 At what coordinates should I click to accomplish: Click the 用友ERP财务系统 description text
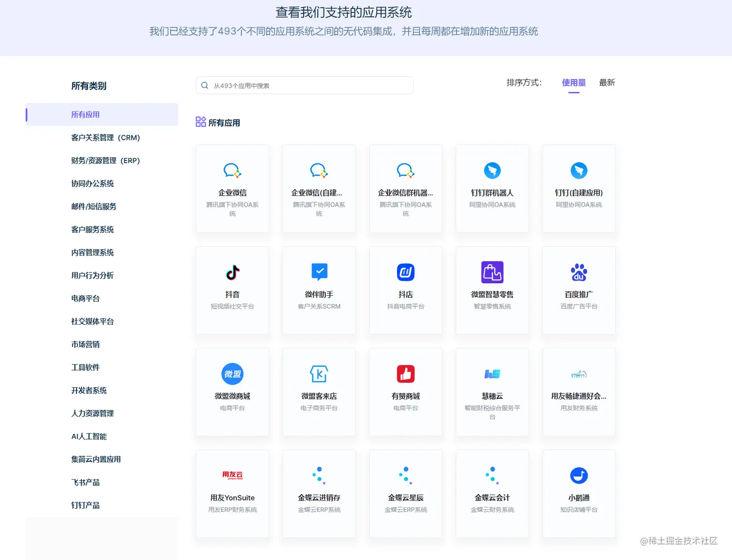click(x=232, y=510)
